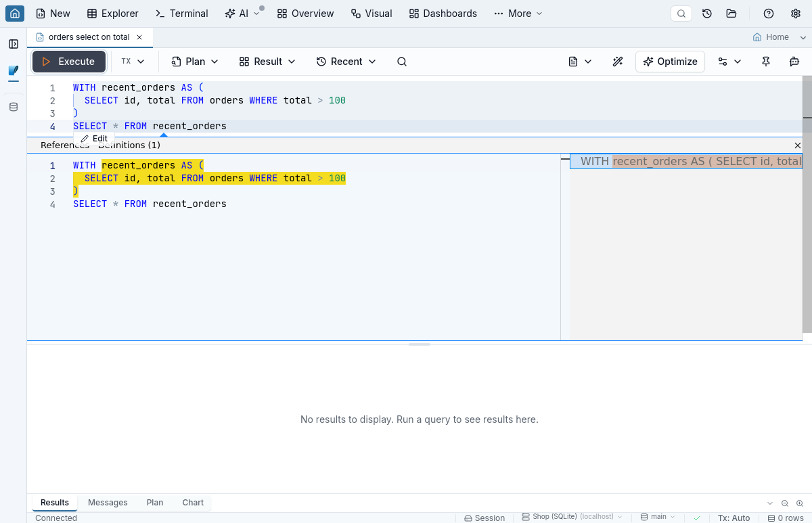The image size is (812, 523).
Task: Open the folder icon in top bar
Action: click(x=731, y=14)
